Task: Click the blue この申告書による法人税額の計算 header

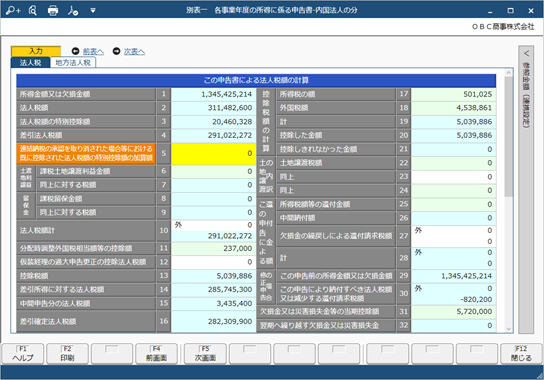Action: point(256,81)
